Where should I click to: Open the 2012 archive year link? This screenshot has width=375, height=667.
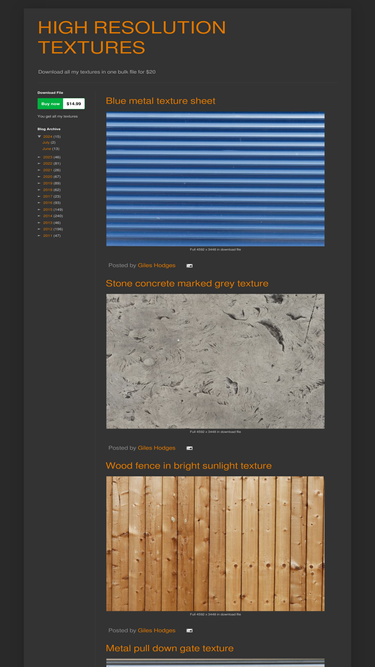click(48, 229)
